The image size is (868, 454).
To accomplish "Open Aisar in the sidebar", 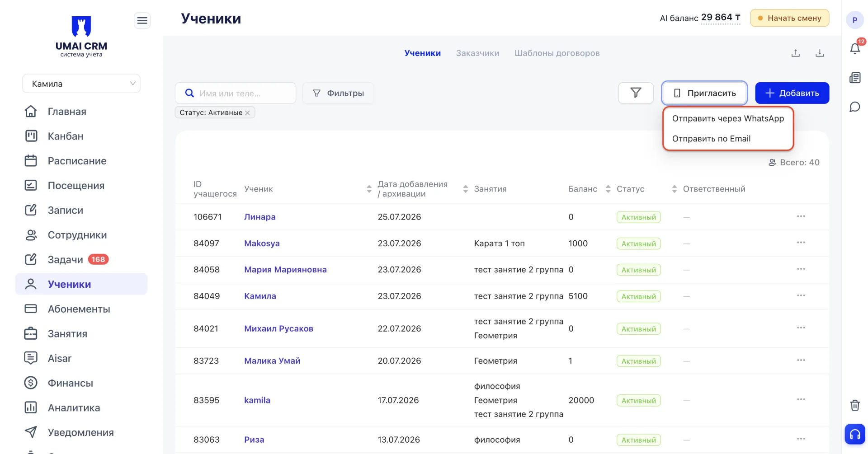I will pyautogui.click(x=81, y=358).
